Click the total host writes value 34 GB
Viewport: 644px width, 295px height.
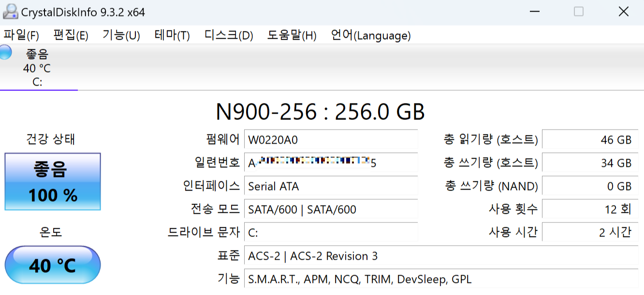[x=590, y=163]
